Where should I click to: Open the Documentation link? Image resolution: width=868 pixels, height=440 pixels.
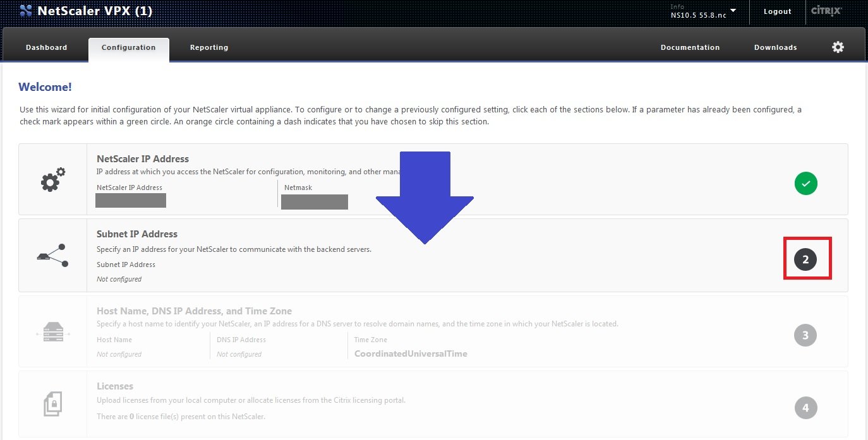click(x=690, y=47)
